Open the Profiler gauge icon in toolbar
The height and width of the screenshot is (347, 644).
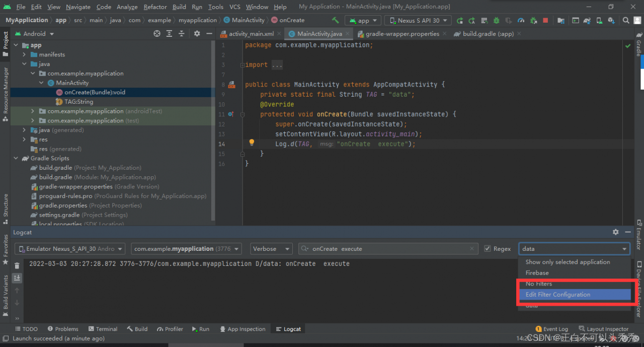click(521, 21)
